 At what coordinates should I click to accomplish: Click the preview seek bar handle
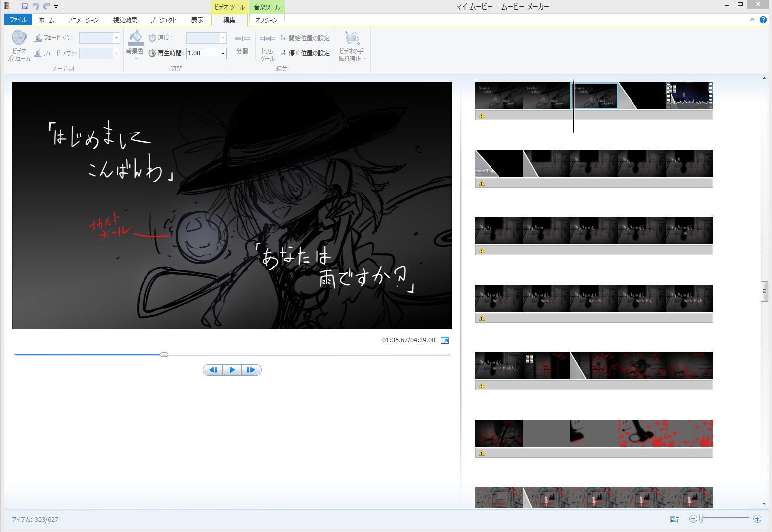[x=164, y=354]
